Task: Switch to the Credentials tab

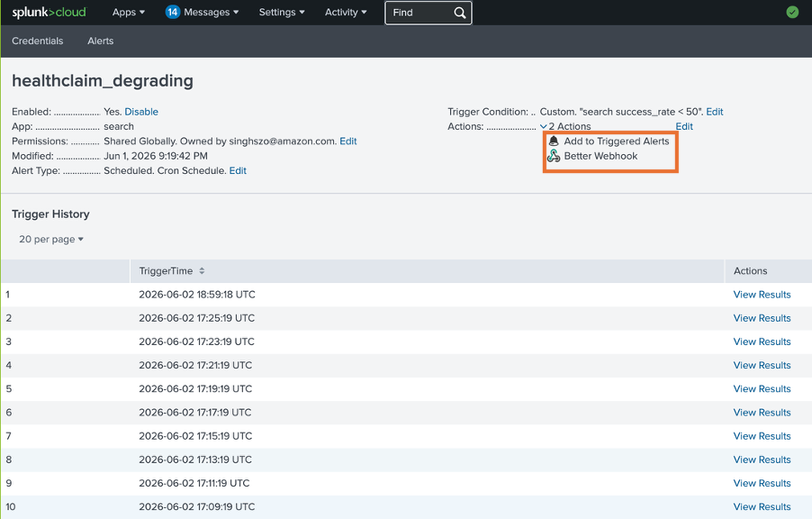Action: click(x=37, y=41)
